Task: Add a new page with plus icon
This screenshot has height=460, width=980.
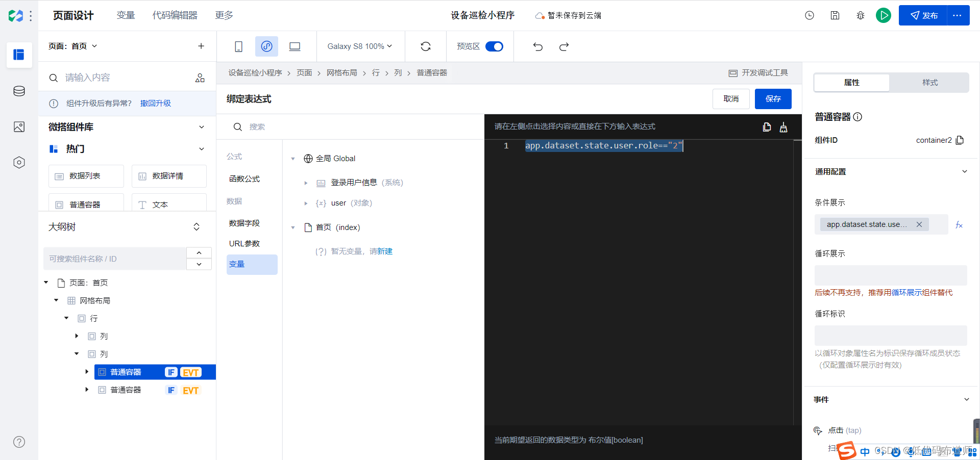Action: (201, 46)
